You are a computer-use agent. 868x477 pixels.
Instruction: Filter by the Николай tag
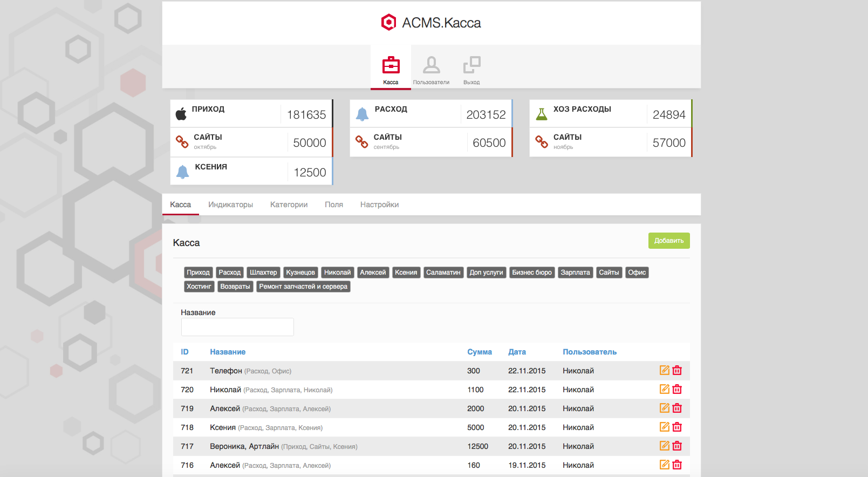[x=337, y=272]
